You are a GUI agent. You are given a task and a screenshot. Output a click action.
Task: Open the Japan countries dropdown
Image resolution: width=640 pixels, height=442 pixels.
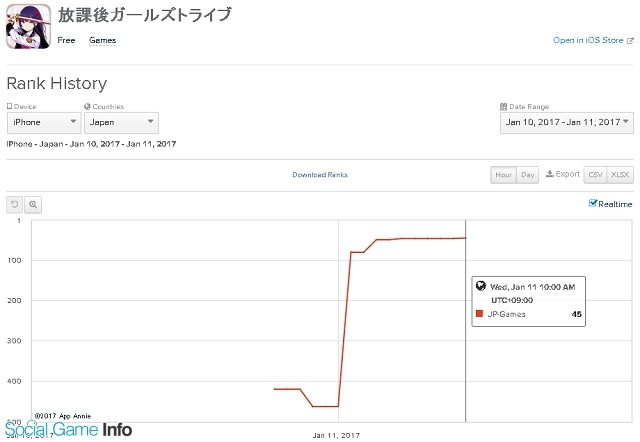[122, 122]
